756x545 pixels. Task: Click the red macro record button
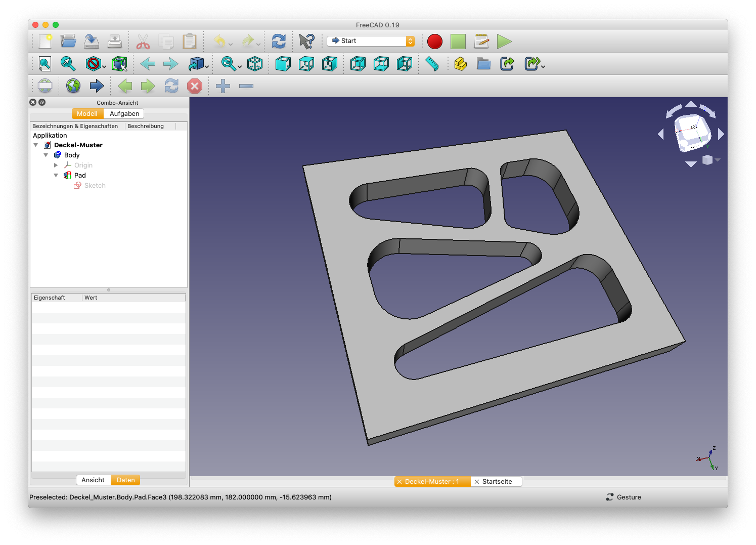pyautogui.click(x=434, y=41)
